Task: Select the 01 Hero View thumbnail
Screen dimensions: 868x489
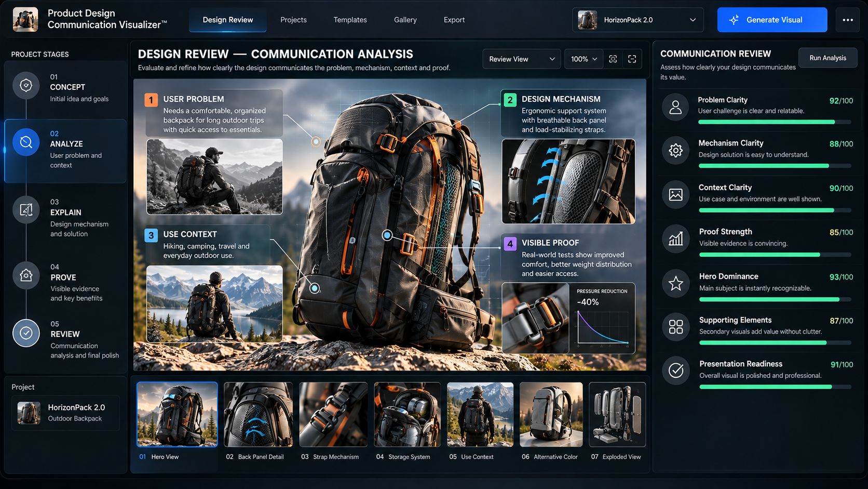Action: pos(177,415)
